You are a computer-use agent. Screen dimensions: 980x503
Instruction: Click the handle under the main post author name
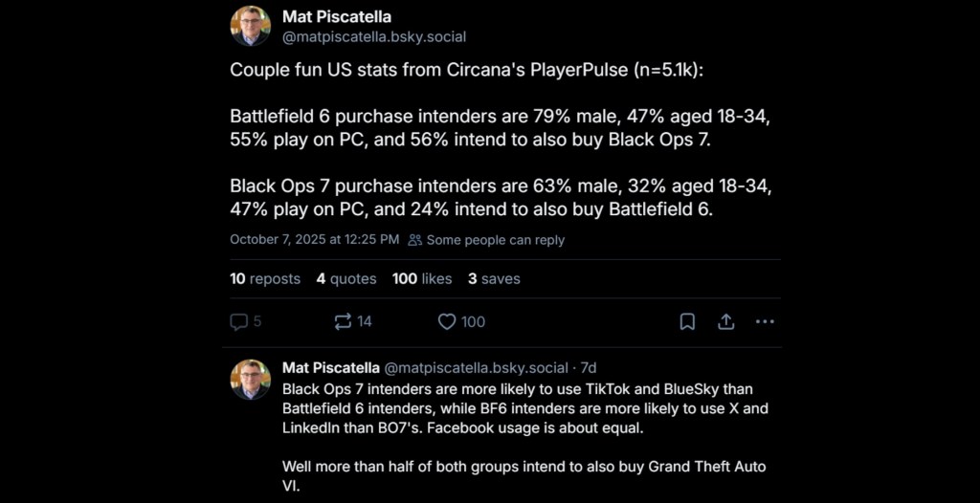(x=374, y=37)
